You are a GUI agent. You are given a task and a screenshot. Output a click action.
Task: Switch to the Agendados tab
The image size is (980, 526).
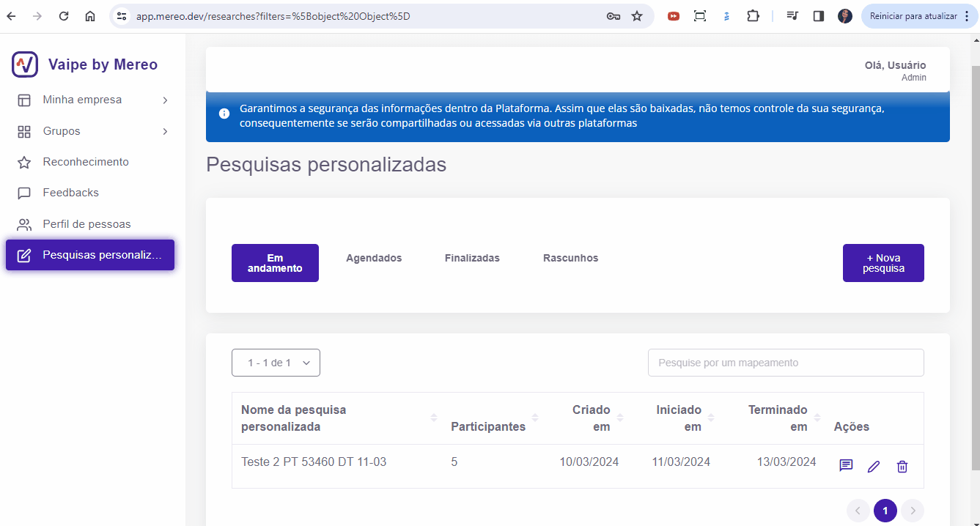click(x=374, y=258)
